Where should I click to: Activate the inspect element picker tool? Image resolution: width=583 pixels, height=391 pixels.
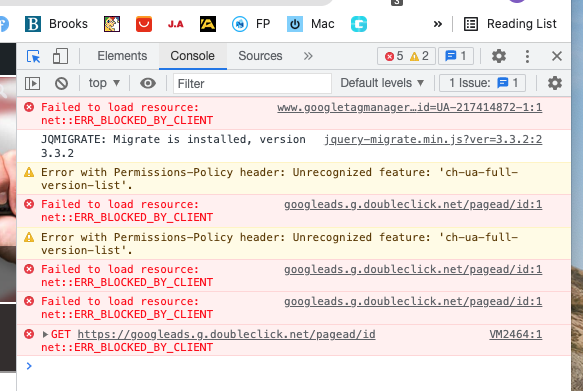coord(34,56)
